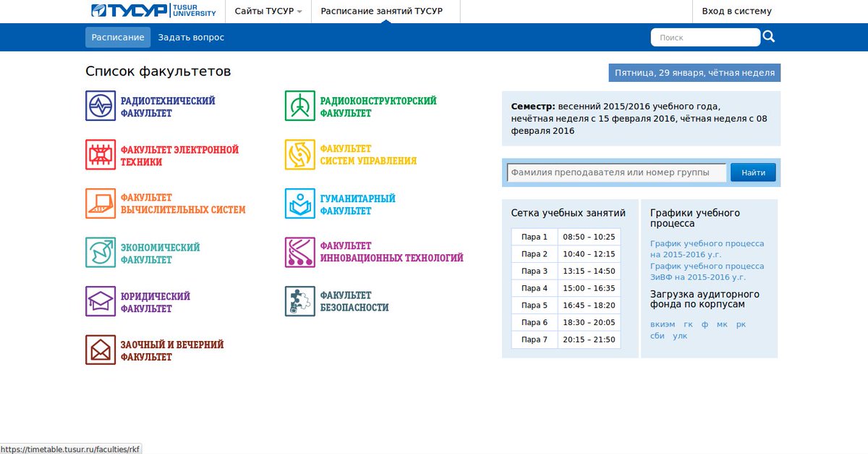The height and width of the screenshot is (454, 868).
Task: Click the 18:30 – 20:05 time cell
Action: pos(589,322)
